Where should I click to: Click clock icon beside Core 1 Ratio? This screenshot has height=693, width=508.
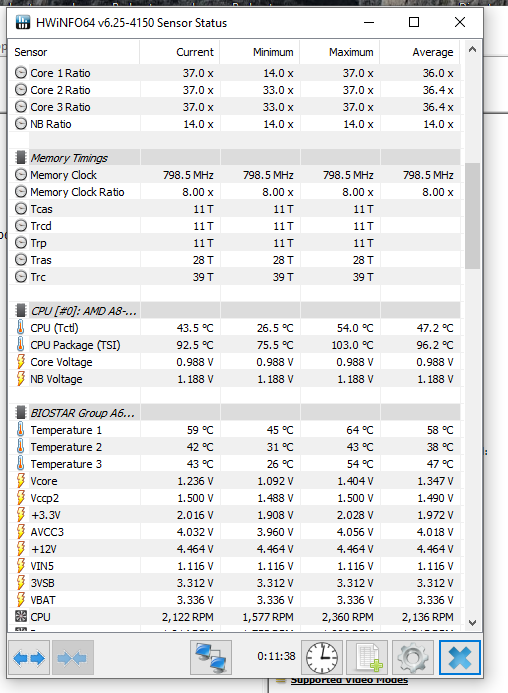pyautogui.click(x=21, y=73)
